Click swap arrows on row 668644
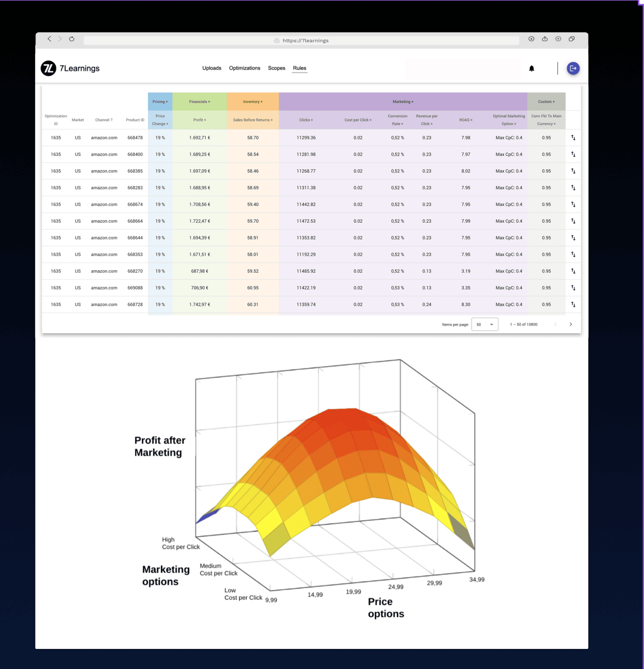Image resolution: width=644 pixels, height=669 pixels. click(x=573, y=238)
